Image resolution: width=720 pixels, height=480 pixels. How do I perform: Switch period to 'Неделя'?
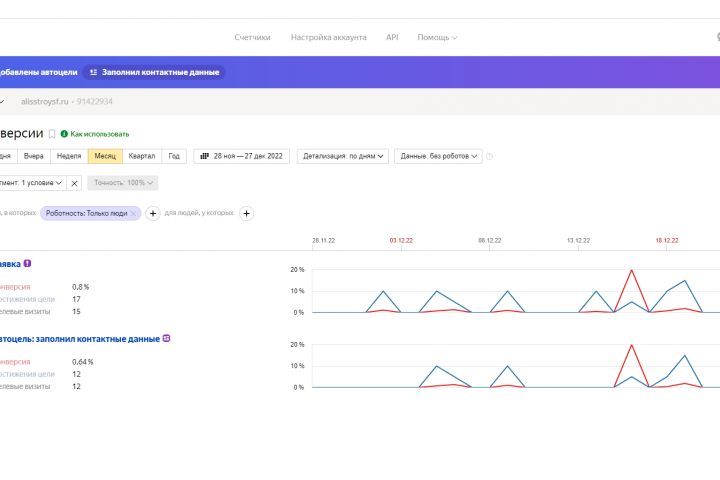[x=69, y=156]
